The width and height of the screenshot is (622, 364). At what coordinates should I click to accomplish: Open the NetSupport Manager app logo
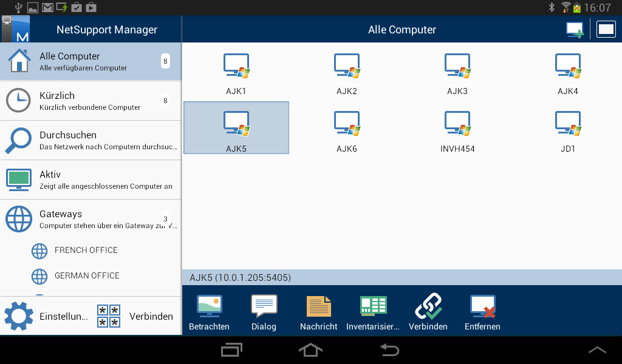(x=15, y=29)
